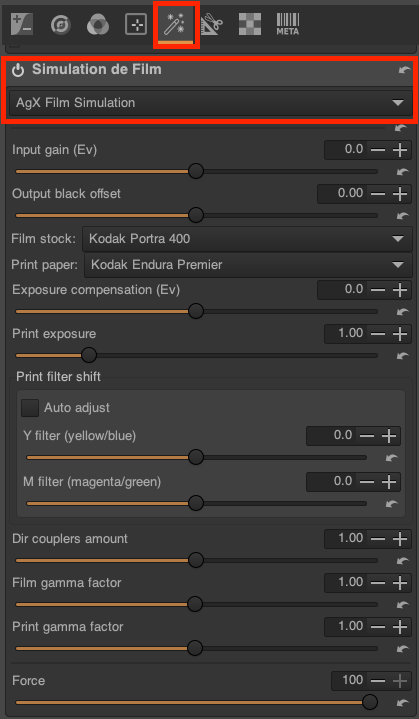Screen dimensions: 419x719
Task: Increase Dir couplers amount with plus
Action: click(400, 539)
